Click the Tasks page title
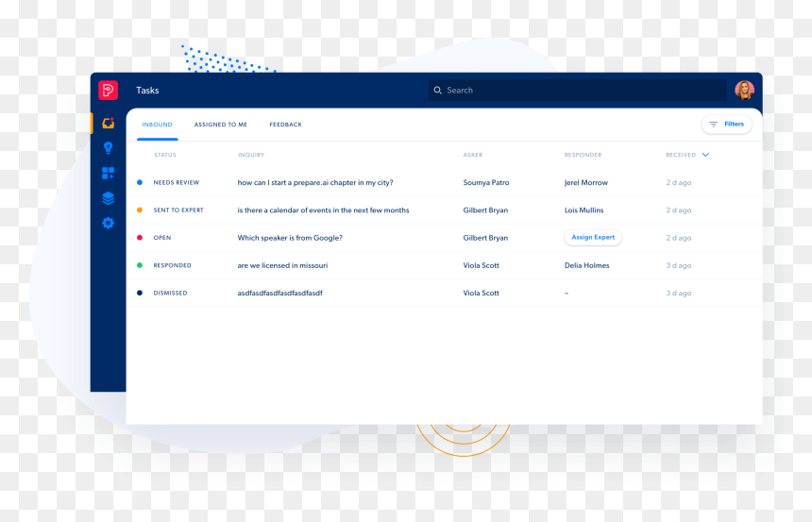The height and width of the screenshot is (522, 812). (147, 90)
